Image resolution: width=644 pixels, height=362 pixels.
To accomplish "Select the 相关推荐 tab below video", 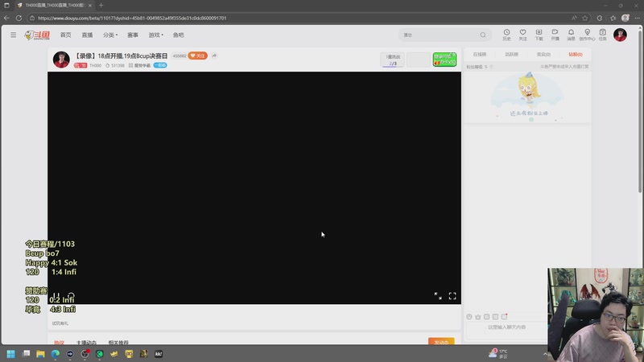I will 118,343.
